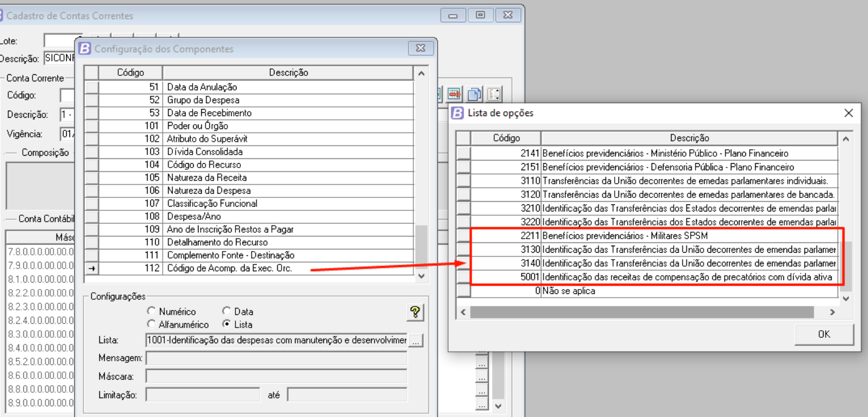Viewport: 868px width, 417px height.
Task: Click scroll down arrow in Lista de opções
Action: (846, 298)
